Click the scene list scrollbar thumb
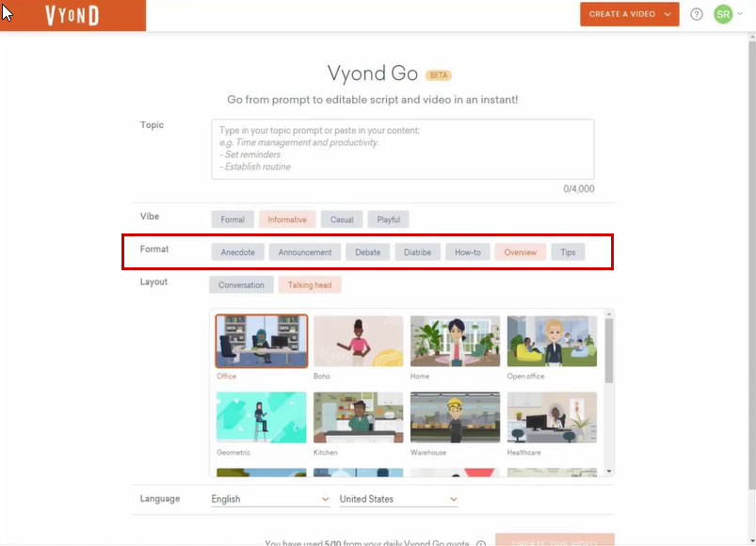The width and height of the screenshot is (756, 546). tap(609, 351)
